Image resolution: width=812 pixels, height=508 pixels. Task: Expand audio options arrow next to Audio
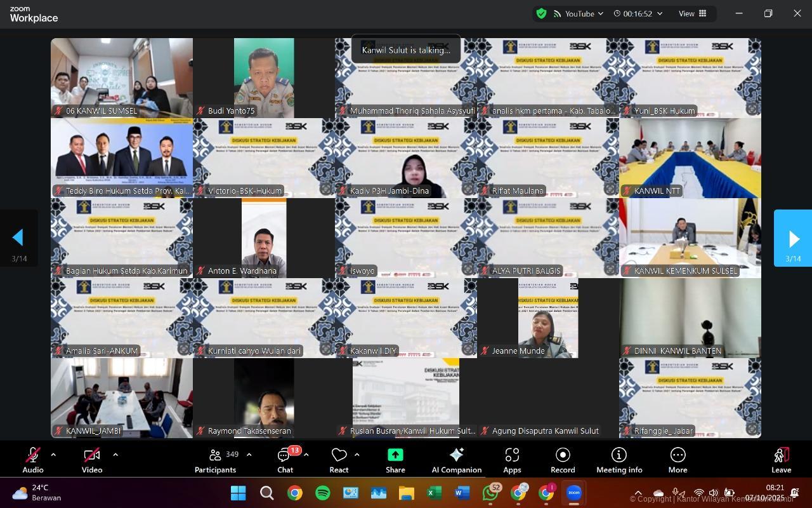point(53,455)
